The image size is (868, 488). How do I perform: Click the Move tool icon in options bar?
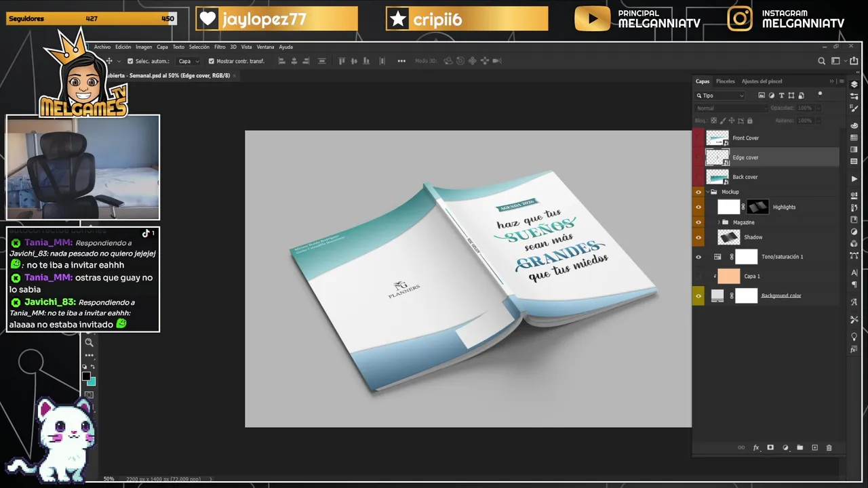coord(108,61)
